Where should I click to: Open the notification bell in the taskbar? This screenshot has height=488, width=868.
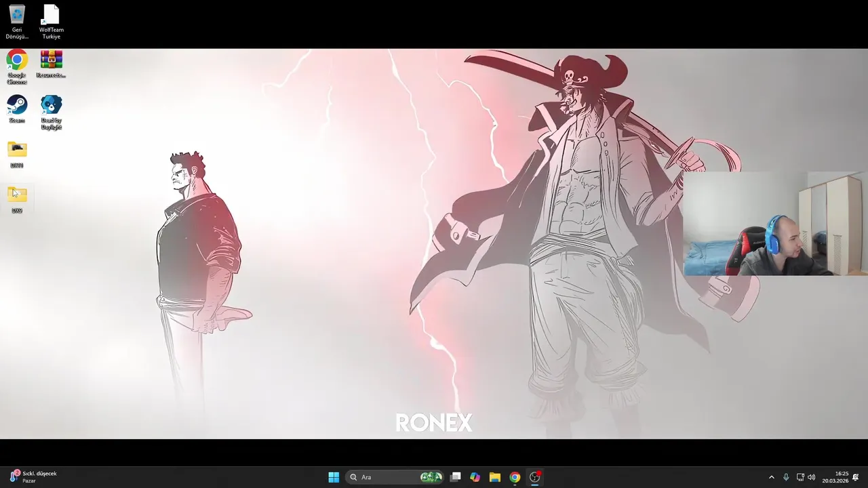(x=856, y=477)
